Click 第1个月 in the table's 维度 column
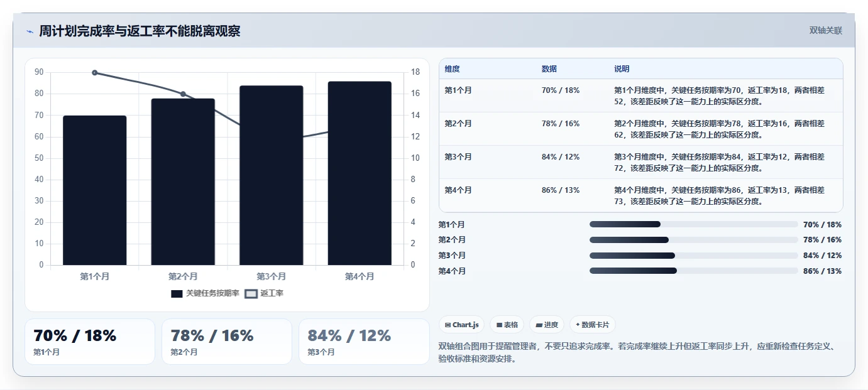Screen dimensions: 868x390 tap(458, 90)
